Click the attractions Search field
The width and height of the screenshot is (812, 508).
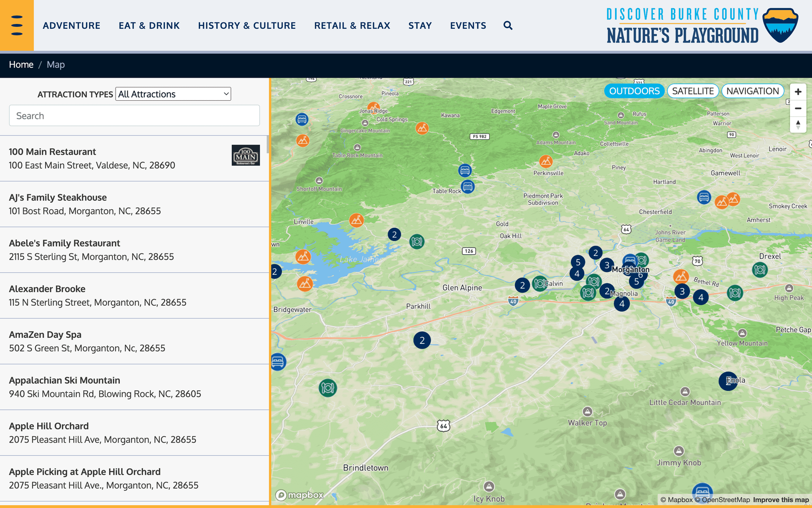(134, 116)
